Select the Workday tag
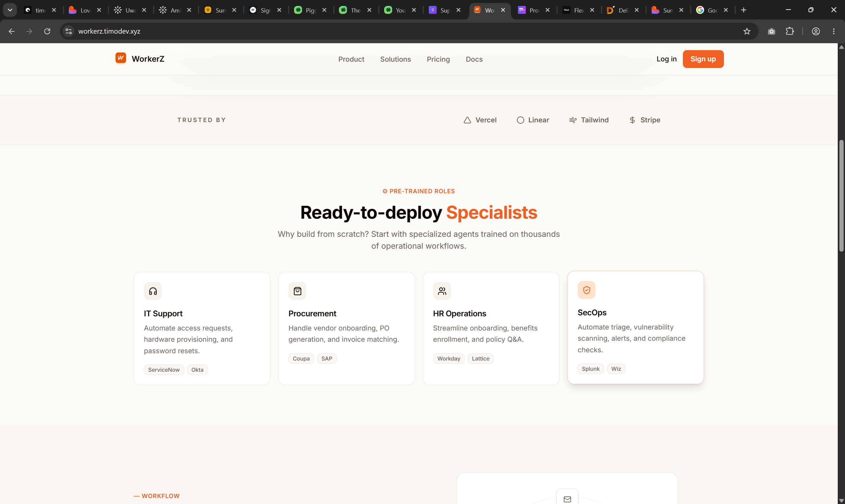 (449, 359)
